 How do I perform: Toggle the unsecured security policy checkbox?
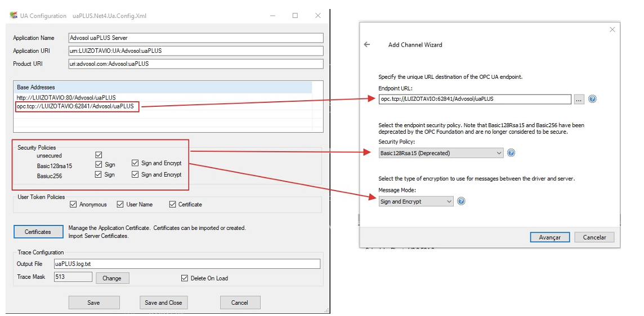pos(98,155)
